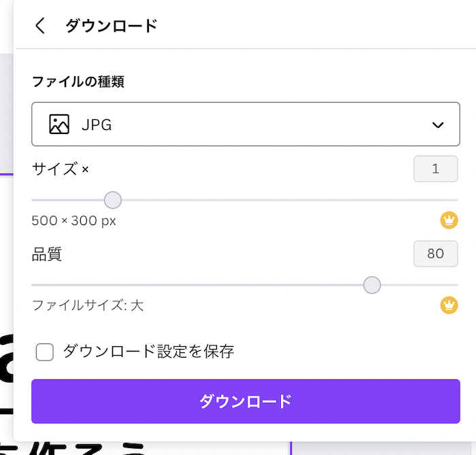
Task: Click the image icon in JPG selector
Action: tap(59, 124)
